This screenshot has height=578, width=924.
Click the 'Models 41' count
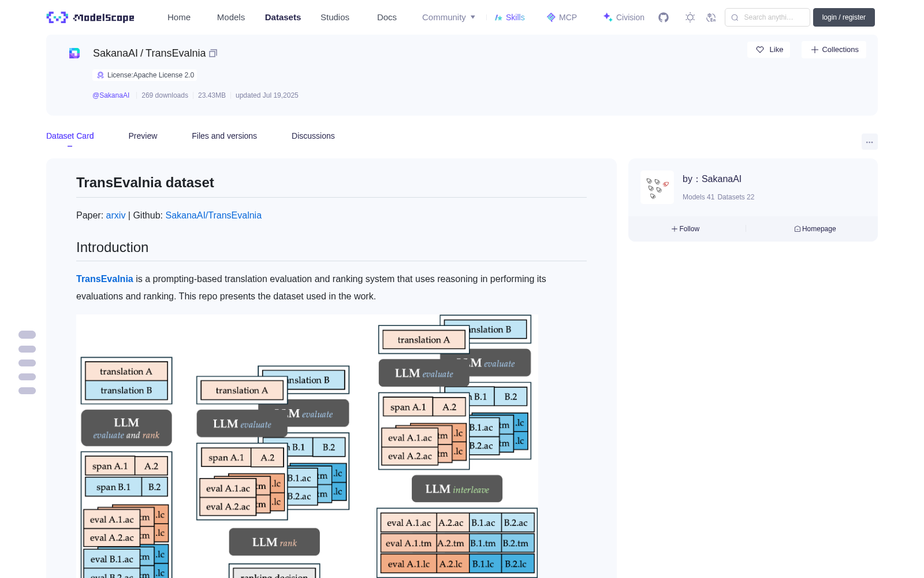coord(698,197)
